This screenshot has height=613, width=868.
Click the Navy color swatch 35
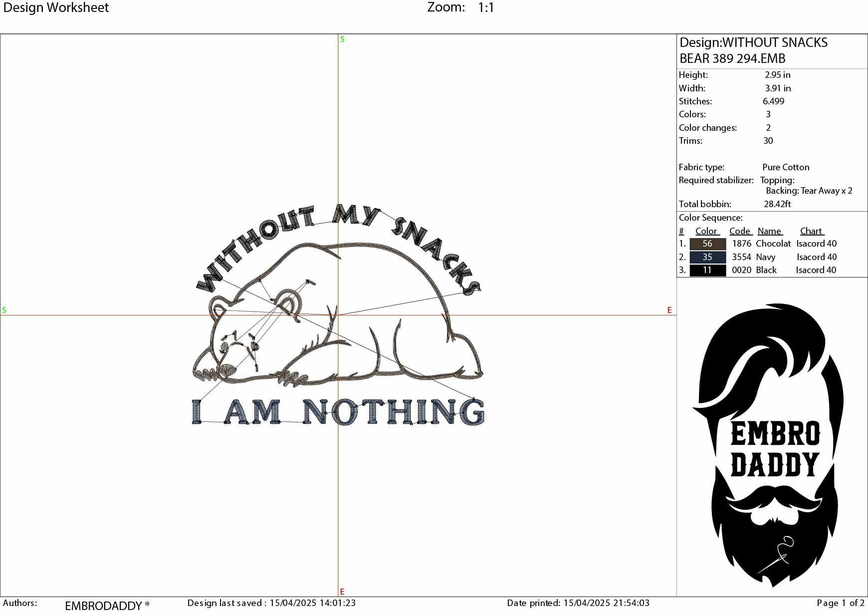tap(707, 257)
